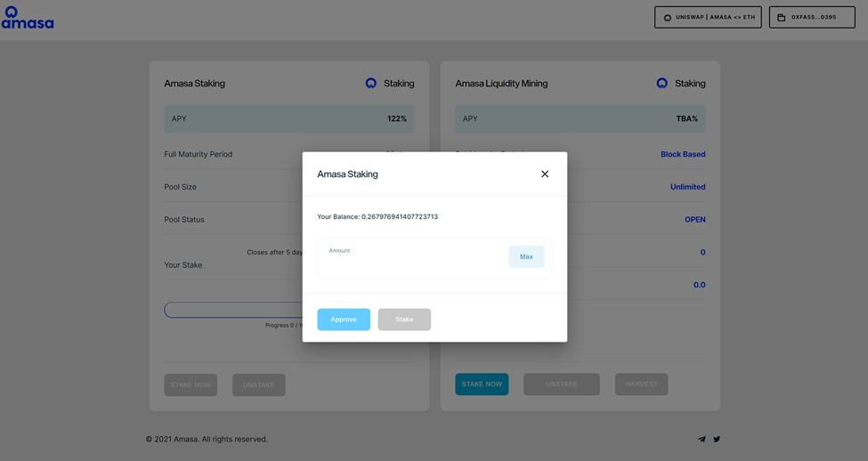Click the TBA% APY value
The width and height of the screenshot is (868, 461).
click(x=687, y=118)
